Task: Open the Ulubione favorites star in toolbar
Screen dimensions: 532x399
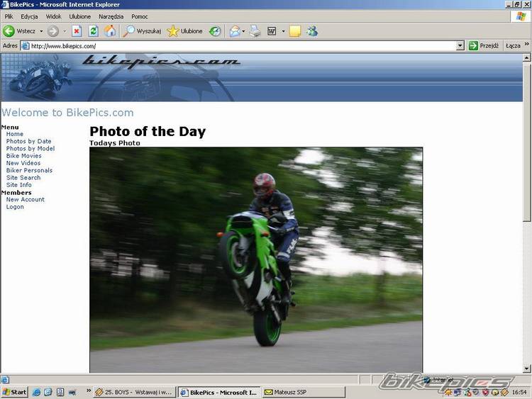Action: tap(184, 31)
